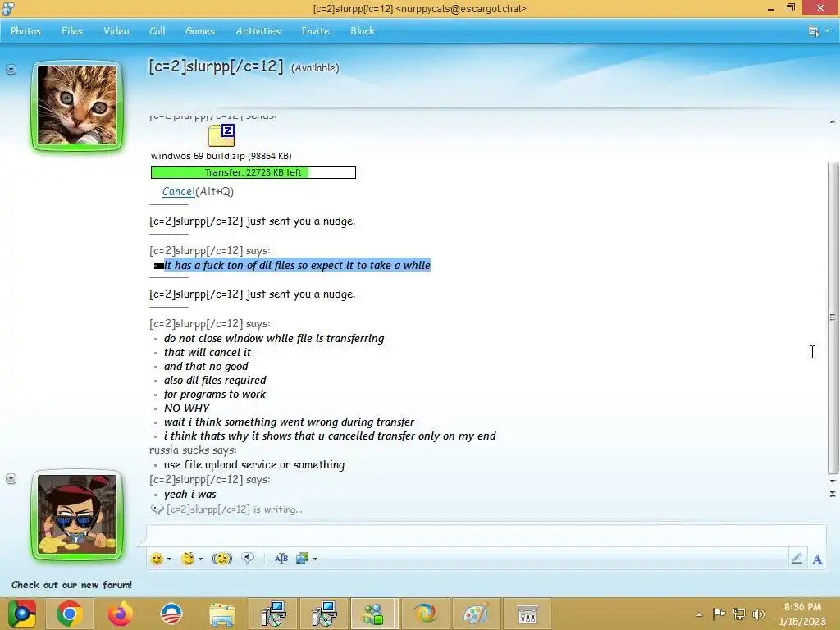The width and height of the screenshot is (840, 630).
Task: Click the file transfer progress bar
Action: tap(253, 172)
